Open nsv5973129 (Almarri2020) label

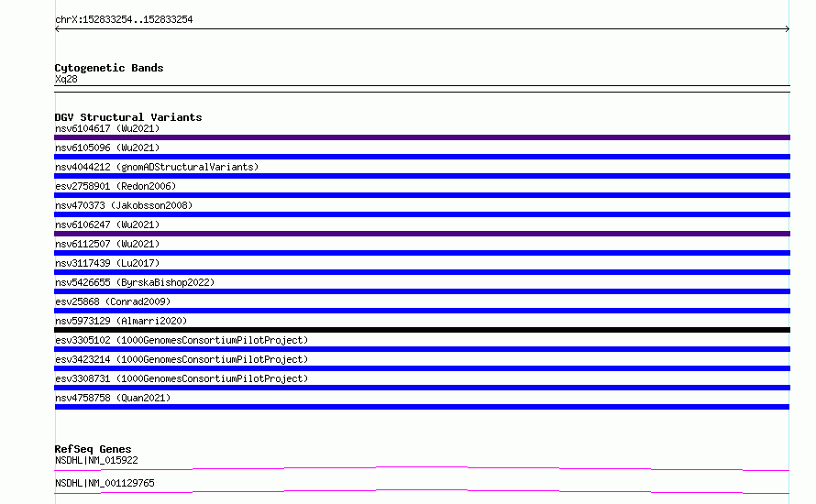(x=121, y=321)
